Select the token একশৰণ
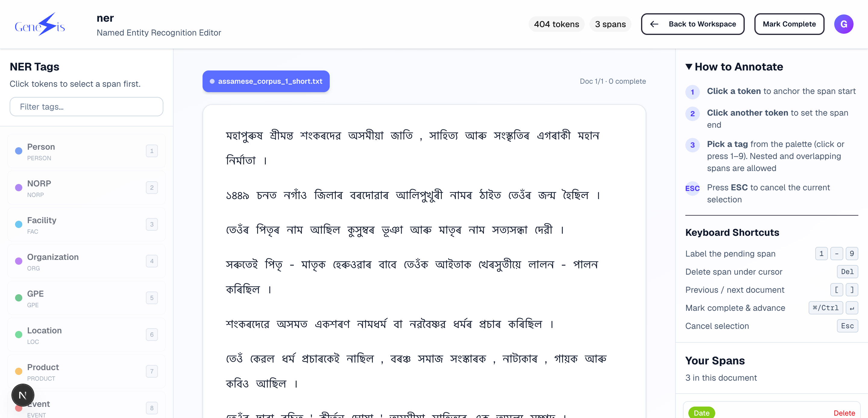Screen dimensions: 868x418 pyautogui.click(x=332, y=324)
